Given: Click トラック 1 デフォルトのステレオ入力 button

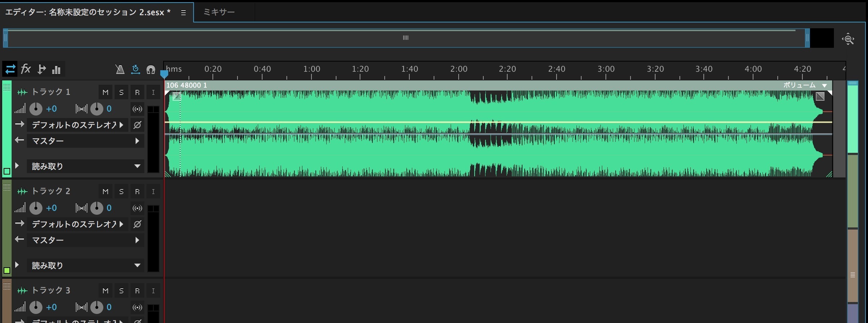Looking at the screenshot, I should (x=78, y=125).
